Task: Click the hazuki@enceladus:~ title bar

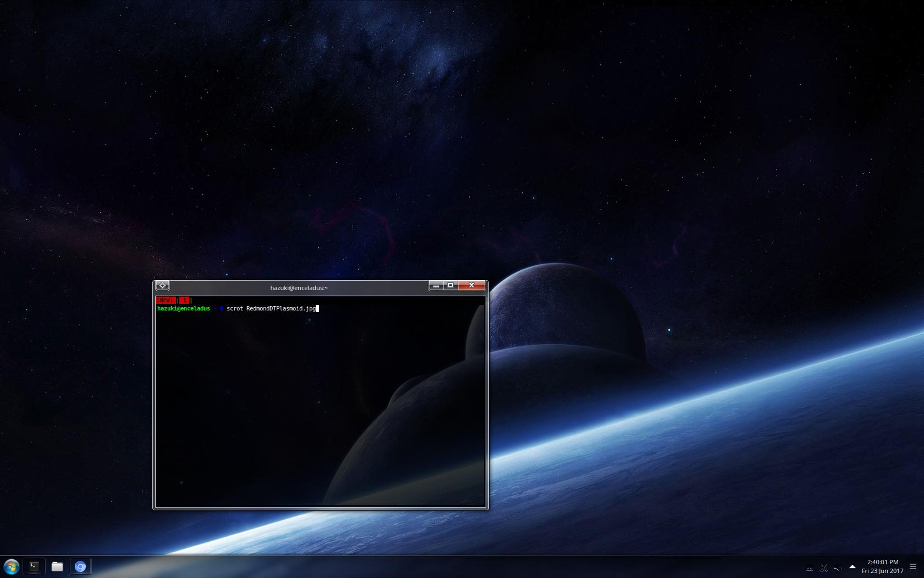Action: tap(299, 288)
